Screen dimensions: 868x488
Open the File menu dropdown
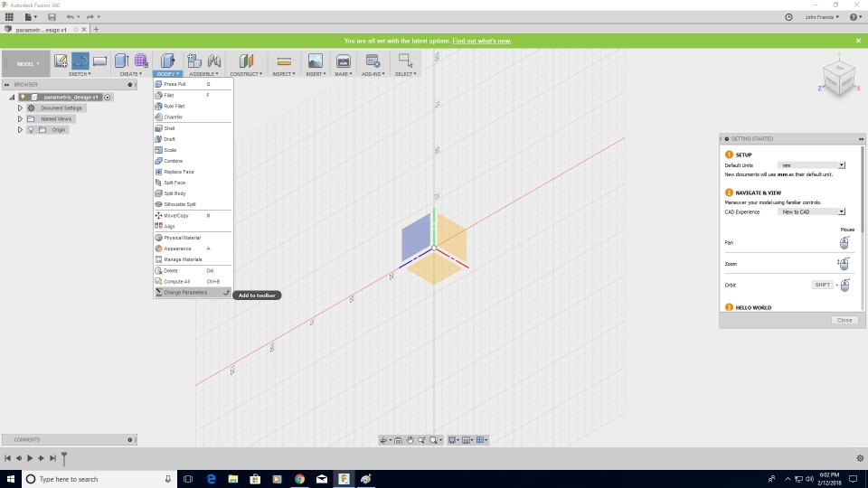(31, 17)
